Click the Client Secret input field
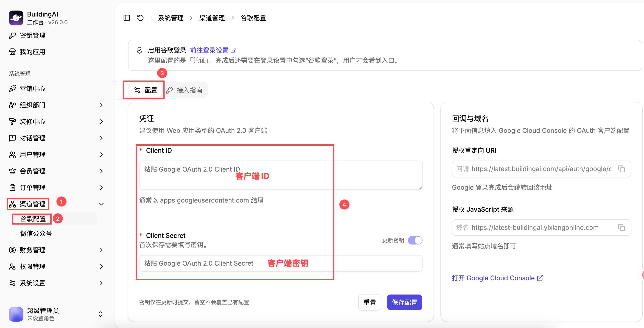Image resolution: width=644 pixels, height=328 pixels. tap(280, 263)
